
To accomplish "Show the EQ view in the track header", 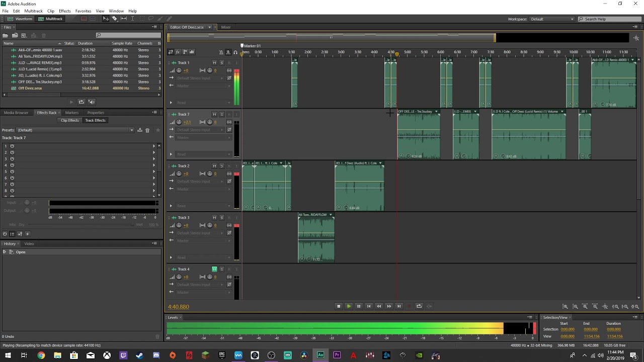I will [x=192, y=52].
